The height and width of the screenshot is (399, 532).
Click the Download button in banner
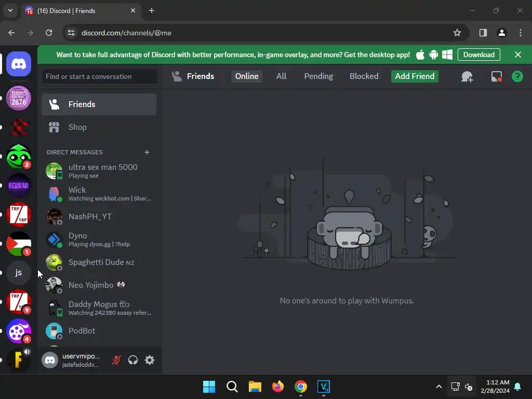478,55
